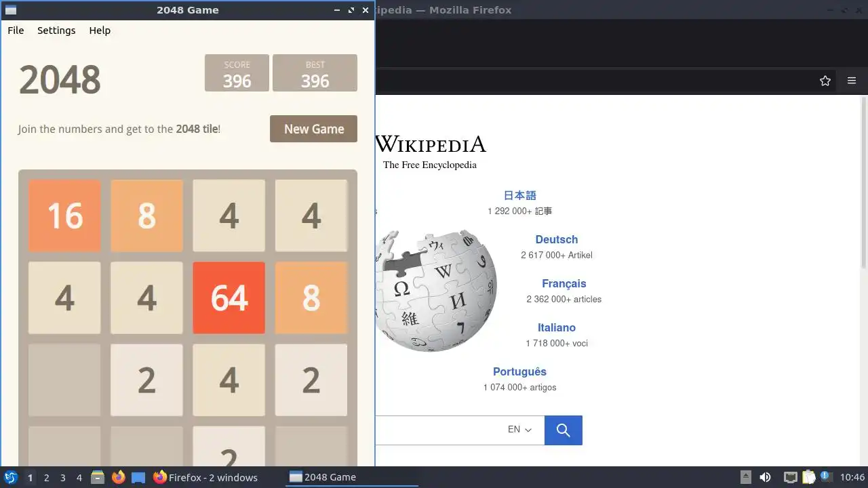Bookmark page with Firefox star icon
This screenshot has height=488, width=868.
[825, 81]
